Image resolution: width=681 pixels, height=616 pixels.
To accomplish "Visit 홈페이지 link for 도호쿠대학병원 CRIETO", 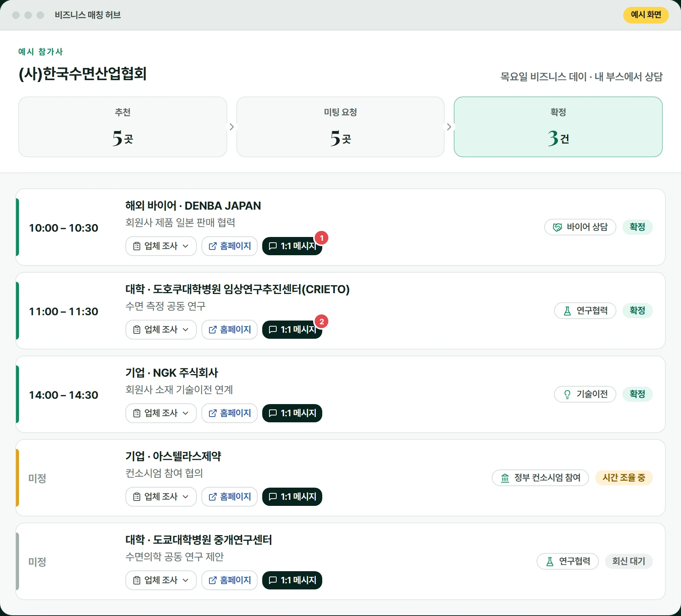I will point(230,330).
